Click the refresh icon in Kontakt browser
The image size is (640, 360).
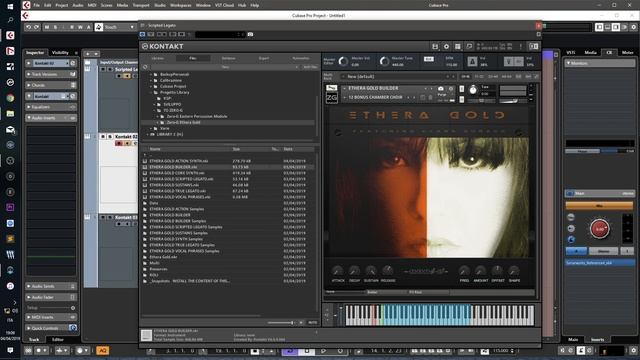coord(145,67)
